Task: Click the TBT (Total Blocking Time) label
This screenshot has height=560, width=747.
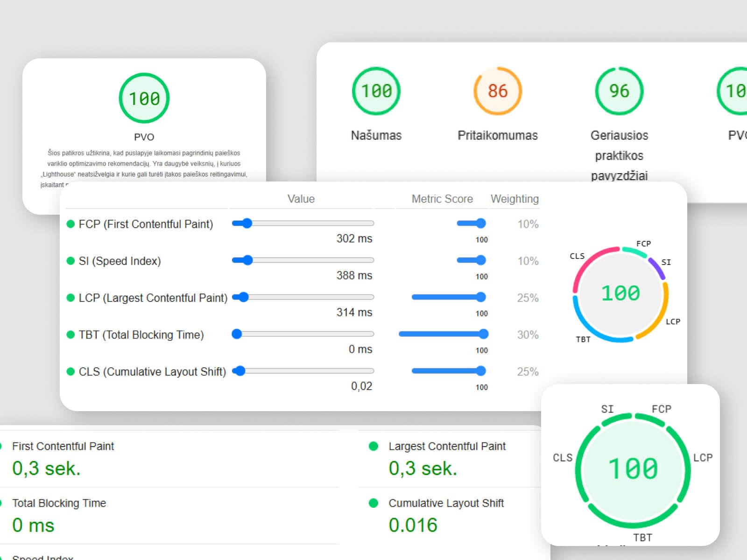Action: click(141, 335)
